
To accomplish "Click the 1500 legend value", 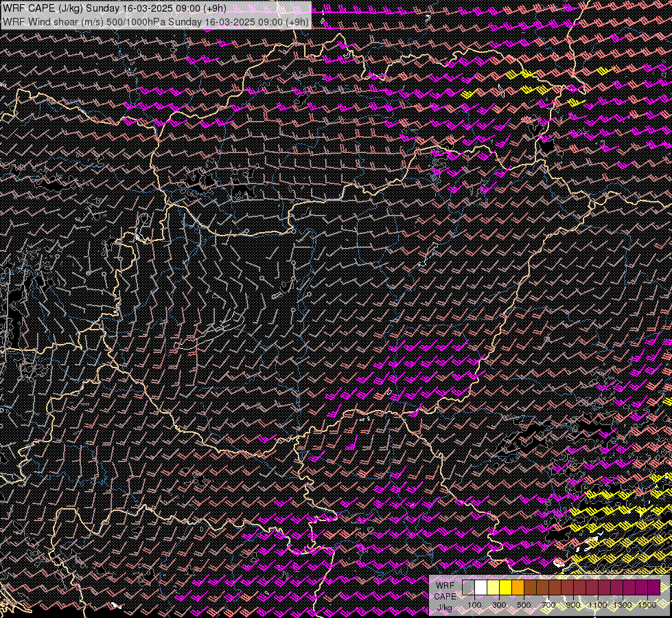I will tap(647, 605).
